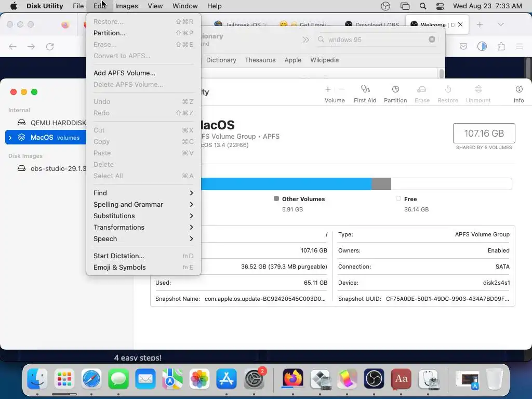Viewport: 532px width, 399px height.
Task: Expand the Spelling and Grammar submenu
Action: click(144, 204)
